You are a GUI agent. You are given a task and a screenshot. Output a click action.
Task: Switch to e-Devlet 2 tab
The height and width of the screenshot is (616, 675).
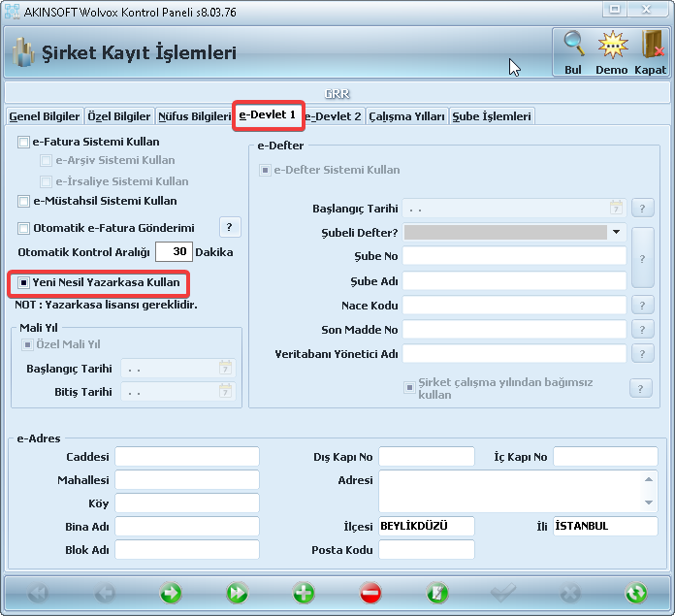[x=333, y=116]
